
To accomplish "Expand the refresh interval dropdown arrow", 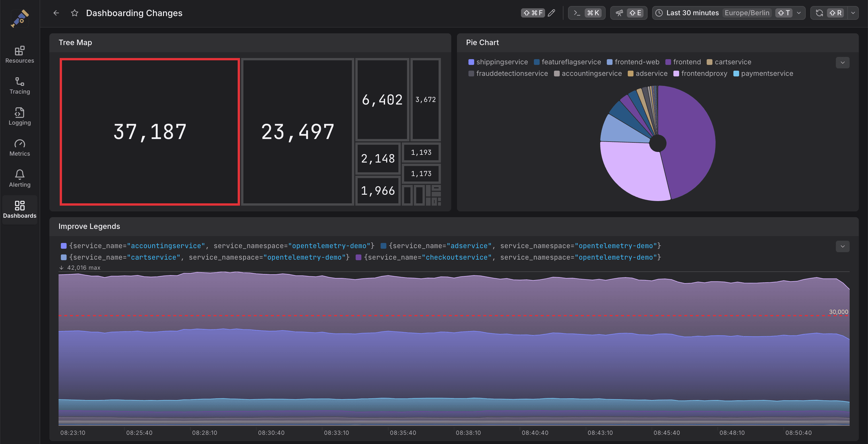I will tap(853, 13).
